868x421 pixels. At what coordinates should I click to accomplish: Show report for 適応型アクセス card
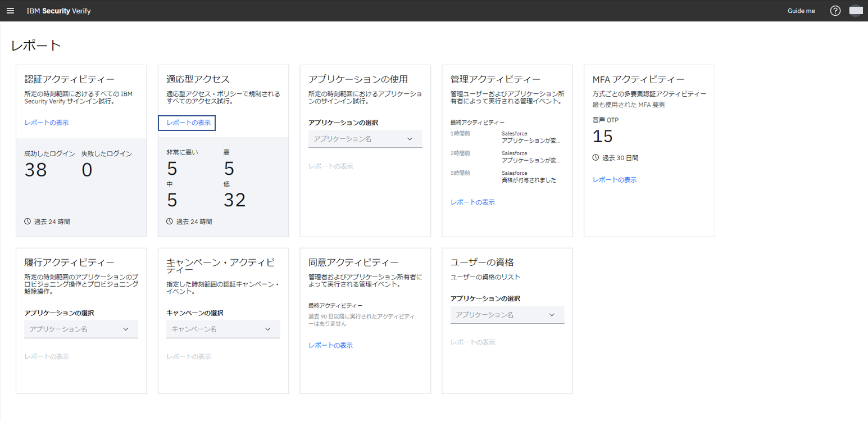coord(189,123)
